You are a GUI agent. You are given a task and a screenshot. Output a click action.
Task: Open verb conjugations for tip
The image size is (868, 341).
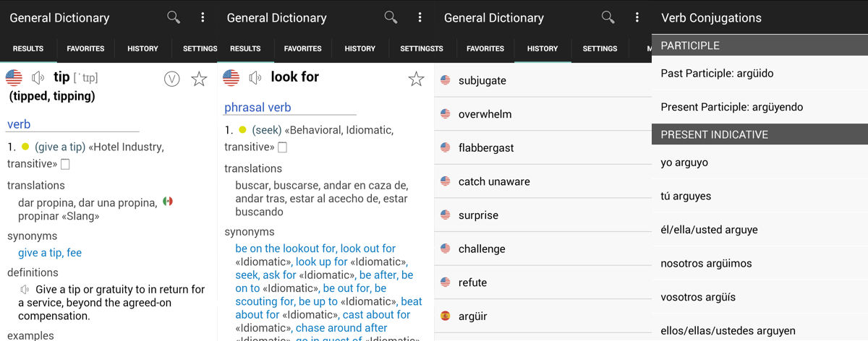click(x=171, y=79)
